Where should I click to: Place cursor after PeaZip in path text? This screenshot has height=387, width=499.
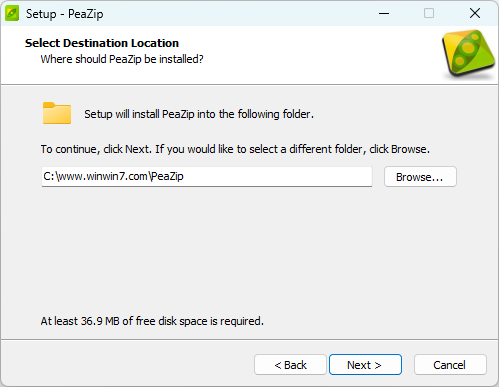(184, 176)
